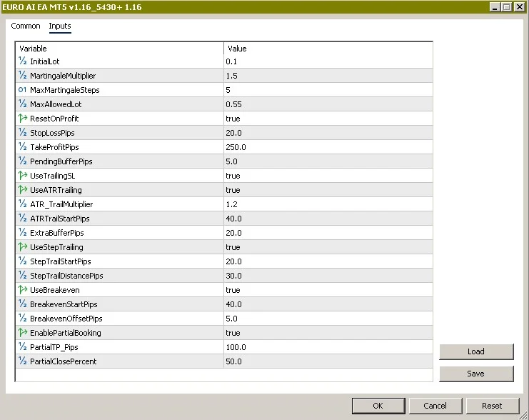Switch to the Common tab
This screenshot has width=529, height=420.
[x=26, y=26]
